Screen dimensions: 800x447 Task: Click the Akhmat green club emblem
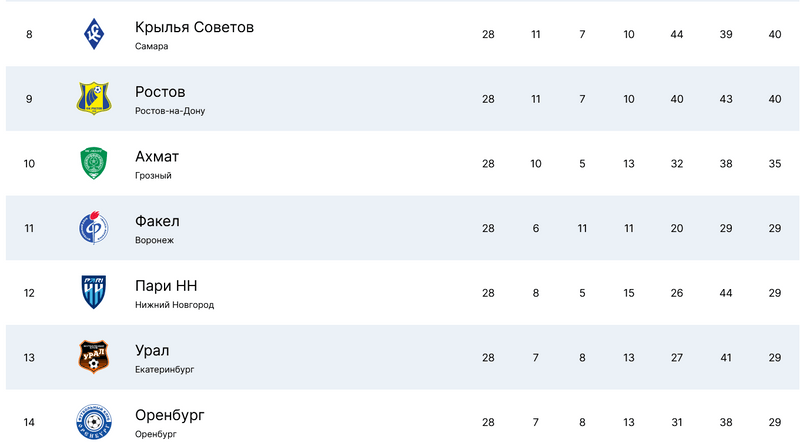pos(94,163)
